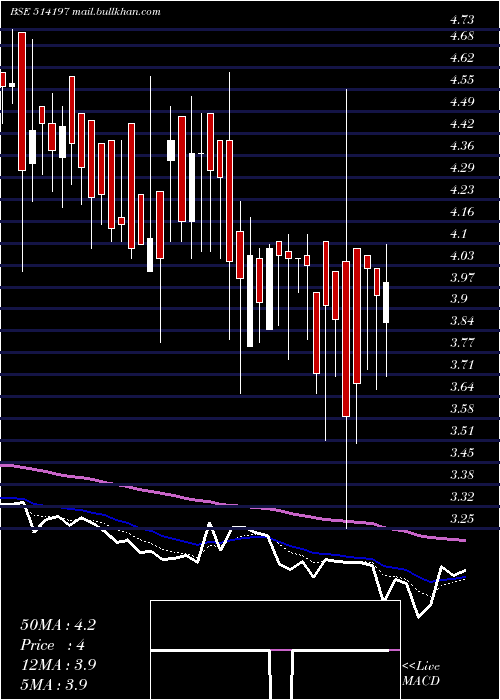Click the 4.68 price axis label
Viewport: 500px width, 700px height.
click(462, 36)
